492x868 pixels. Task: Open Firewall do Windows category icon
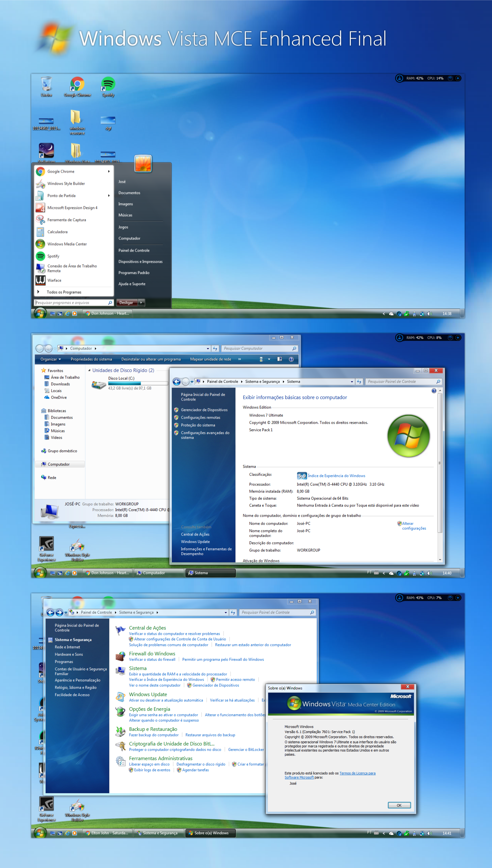coord(120,656)
